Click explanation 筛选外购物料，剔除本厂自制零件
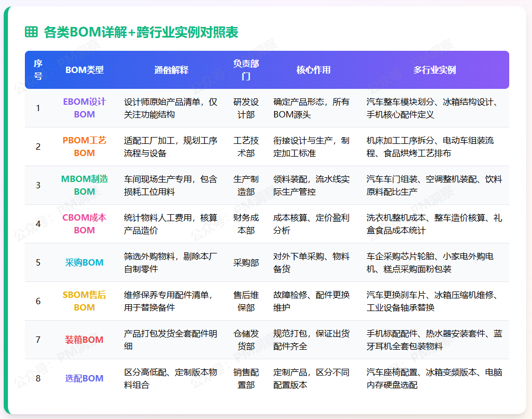Image resolution: width=532 pixels, height=419 pixels. [x=170, y=263]
